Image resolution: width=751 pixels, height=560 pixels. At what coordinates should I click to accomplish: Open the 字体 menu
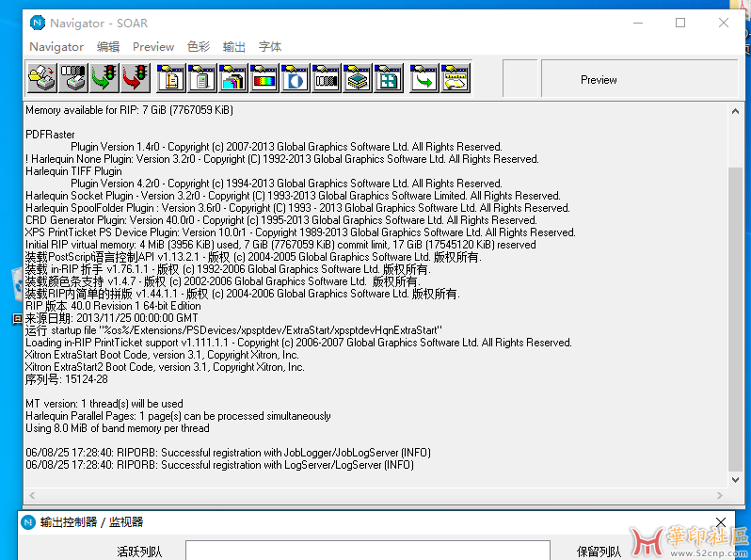[x=270, y=47]
